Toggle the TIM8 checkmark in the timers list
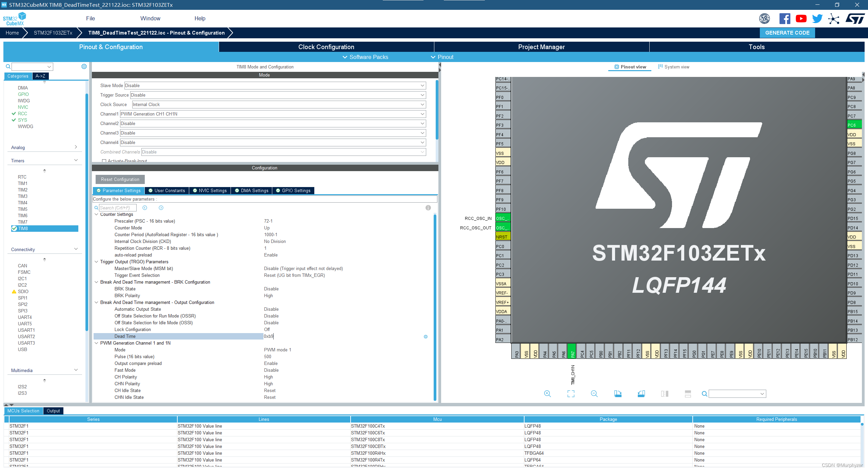This screenshot has width=868, height=471. (14, 228)
